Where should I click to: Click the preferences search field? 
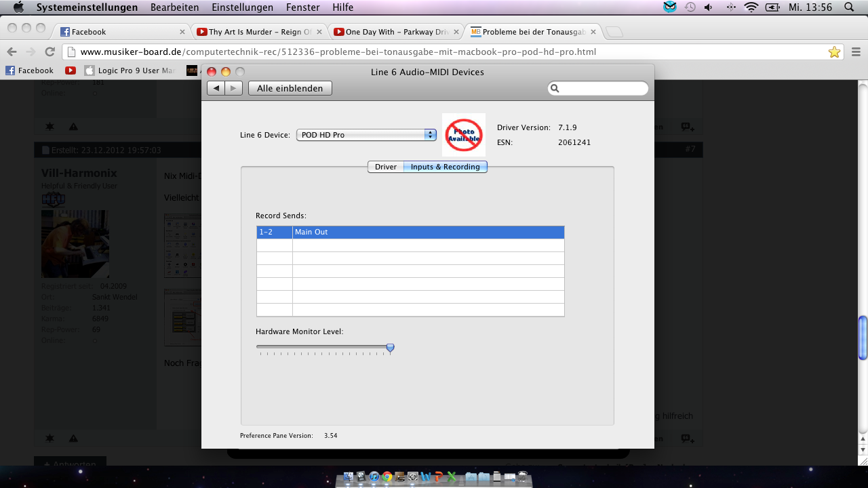tap(598, 88)
